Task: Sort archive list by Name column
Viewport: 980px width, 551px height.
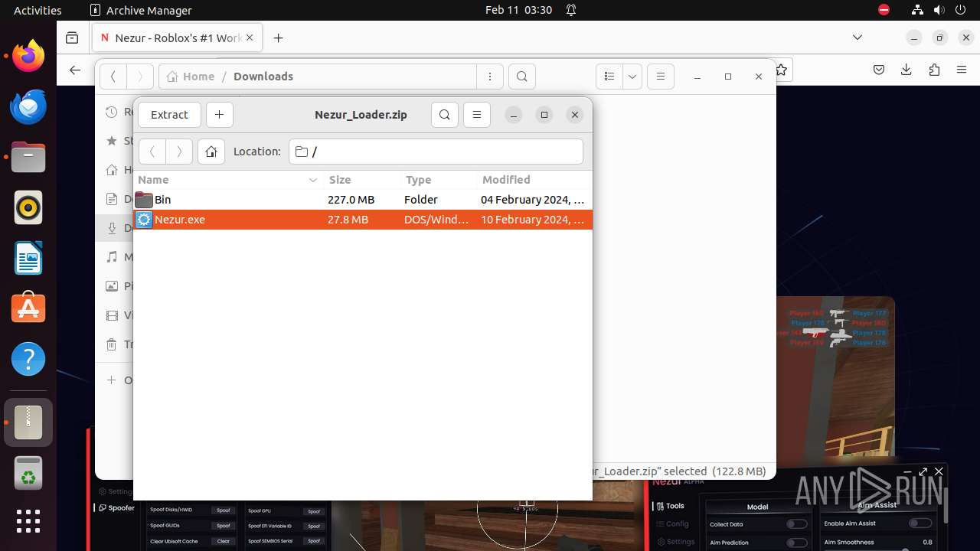Action: 228,180
